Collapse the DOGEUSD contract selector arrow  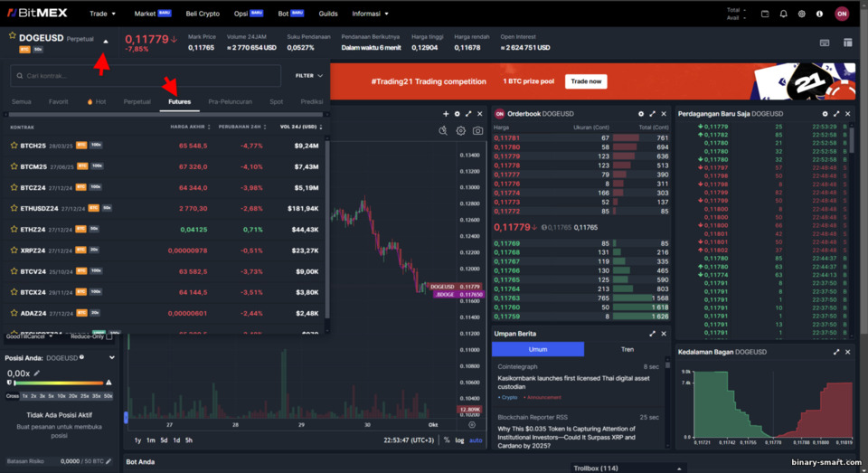[106, 41]
